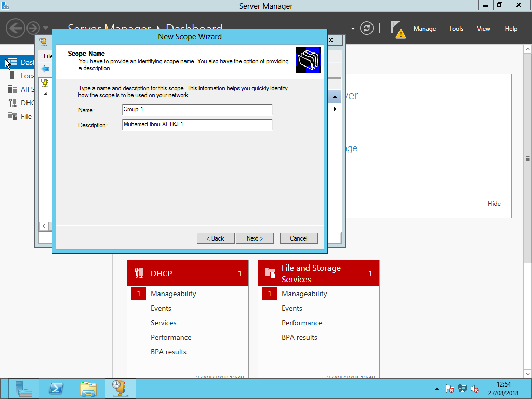Expand the DHCP console tree node
Viewport: 532px width, 399px height.
pyautogui.click(x=46, y=93)
